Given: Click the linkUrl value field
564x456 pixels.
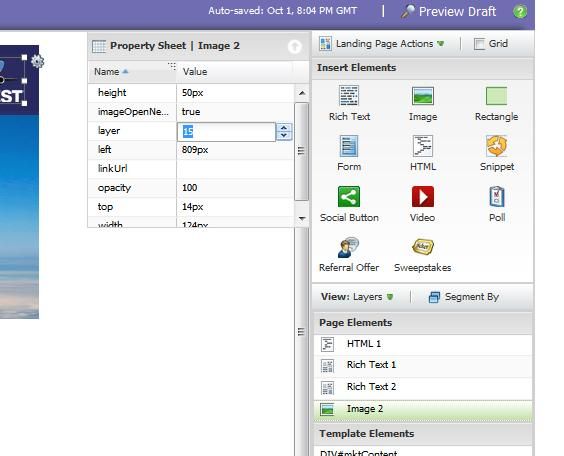Looking at the screenshot, I should 235,169.
